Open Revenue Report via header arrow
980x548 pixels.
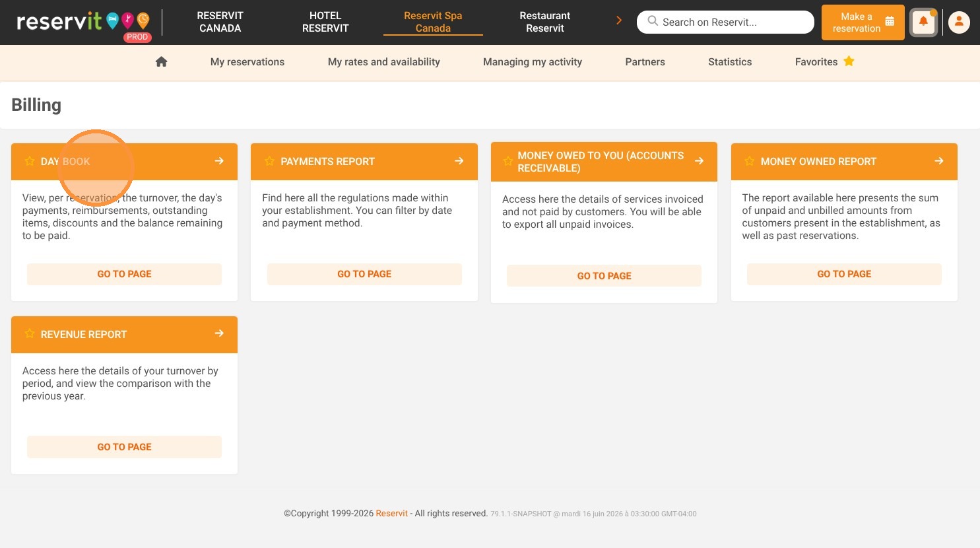(219, 333)
